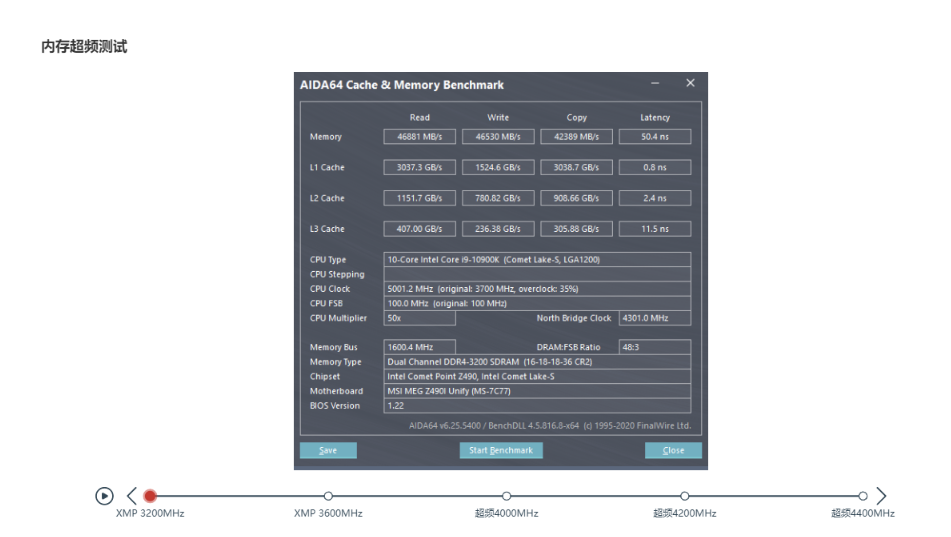Click Chipset field showing Comet Point Z490

537,376
